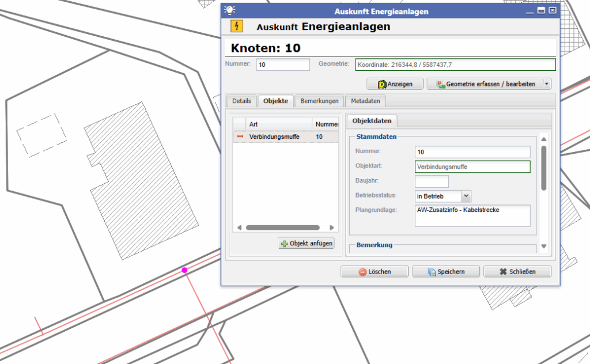Viewport: 590px width, 364px height.
Task: Switch to the Details tab
Action: pyautogui.click(x=241, y=101)
